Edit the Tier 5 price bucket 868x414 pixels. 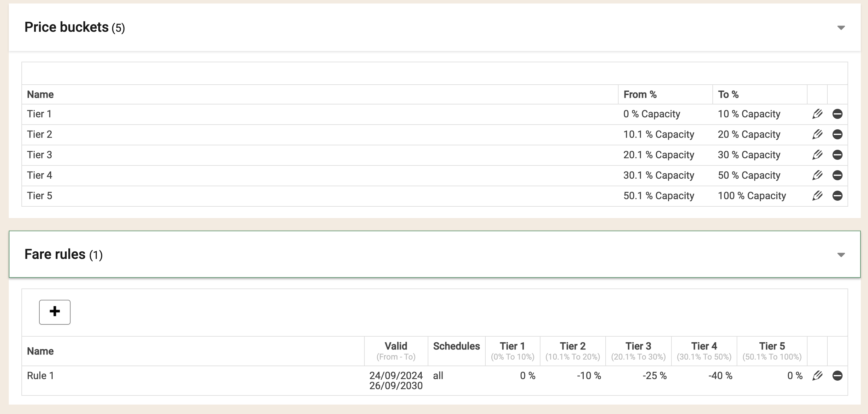[817, 196]
